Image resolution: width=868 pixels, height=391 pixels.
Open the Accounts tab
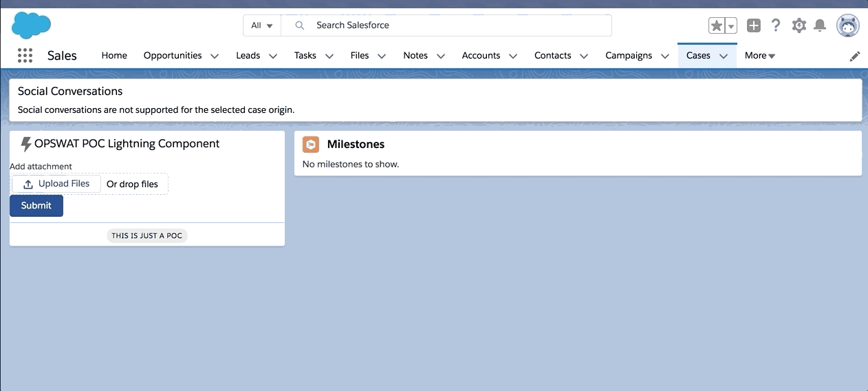click(x=481, y=56)
